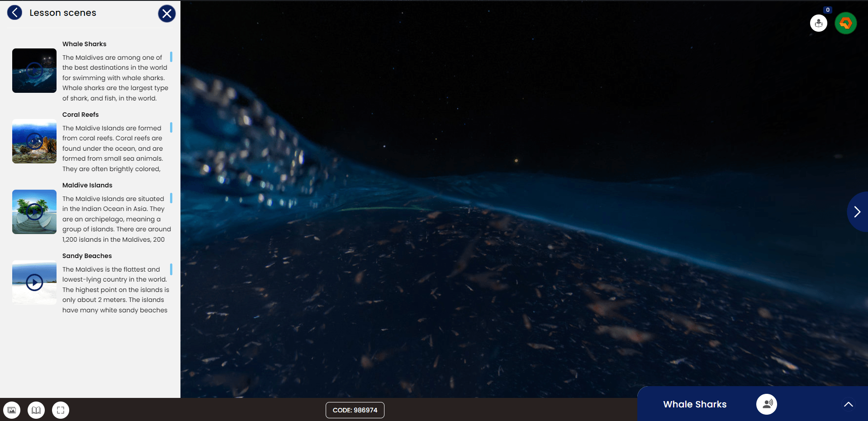Click the CODE: 986974 button
Viewport: 868px width, 421px height.
355,410
